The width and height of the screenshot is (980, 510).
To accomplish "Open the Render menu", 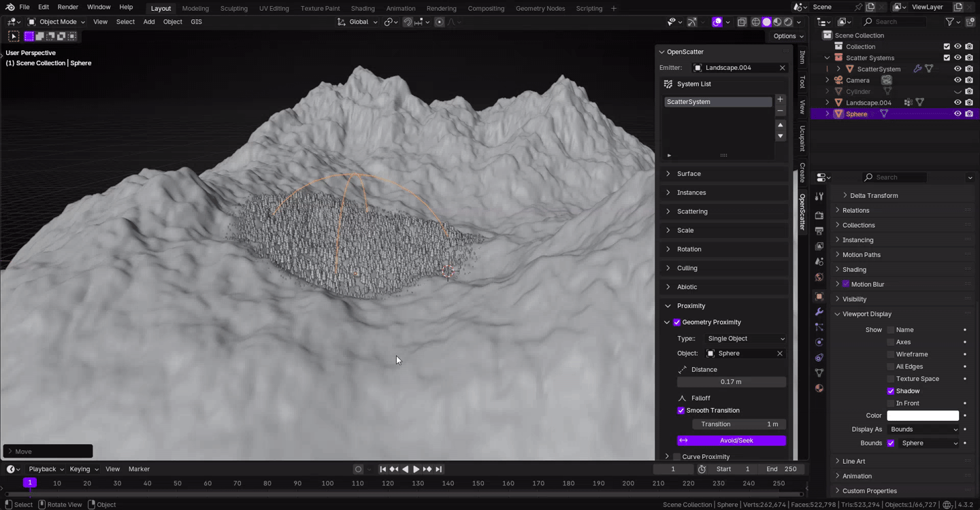I will [x=67, y=7].
